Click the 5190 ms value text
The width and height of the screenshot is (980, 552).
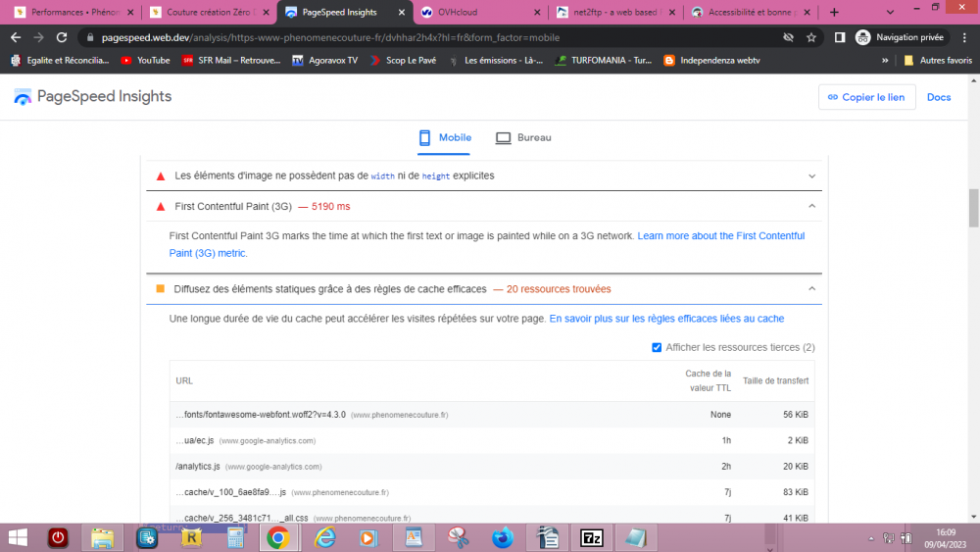(x=330, y=206)
